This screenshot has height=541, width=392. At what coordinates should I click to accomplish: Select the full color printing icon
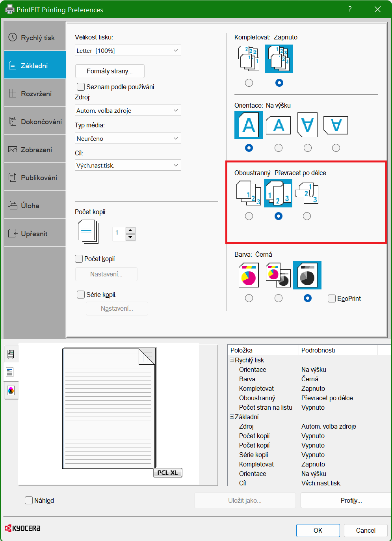249,275
